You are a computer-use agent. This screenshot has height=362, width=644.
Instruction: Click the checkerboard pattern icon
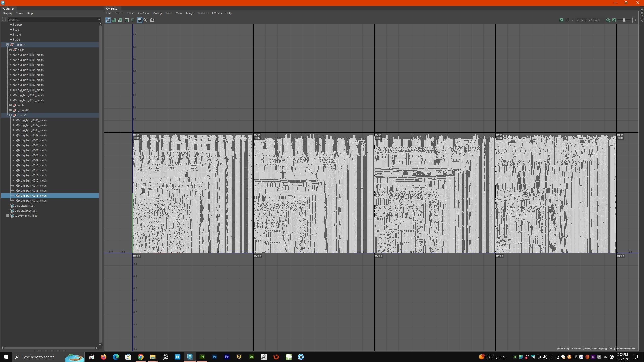(567, 20)
